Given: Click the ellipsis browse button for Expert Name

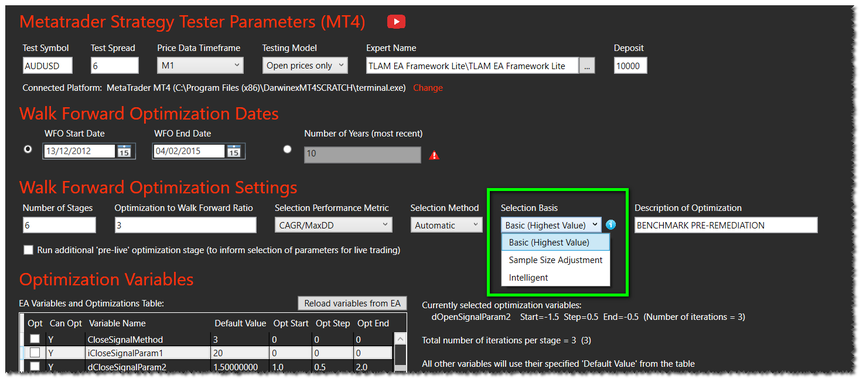Looking at the screenshot, I should 587,66.
